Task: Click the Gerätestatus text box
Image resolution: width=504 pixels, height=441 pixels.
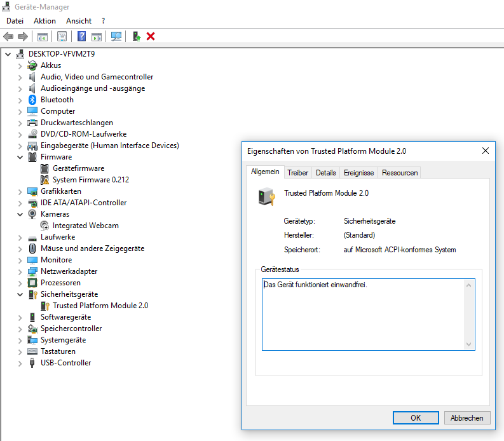Action: [x=364, y=314]
